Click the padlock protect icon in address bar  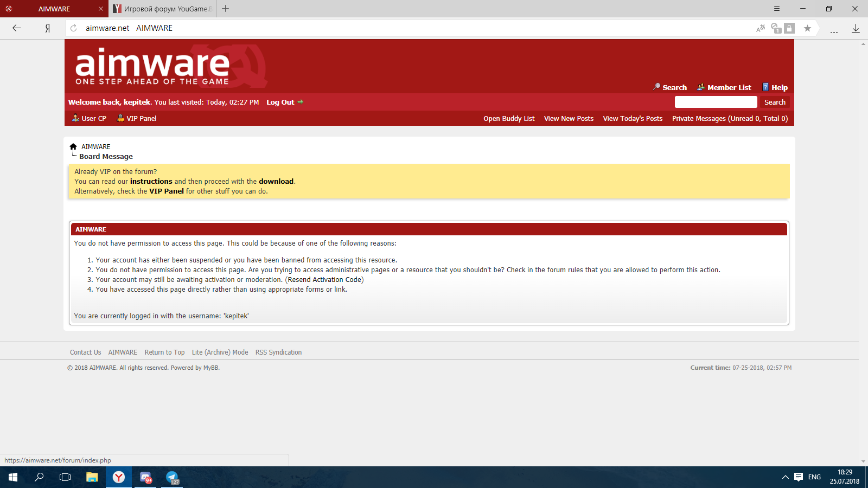coord(789,28)
